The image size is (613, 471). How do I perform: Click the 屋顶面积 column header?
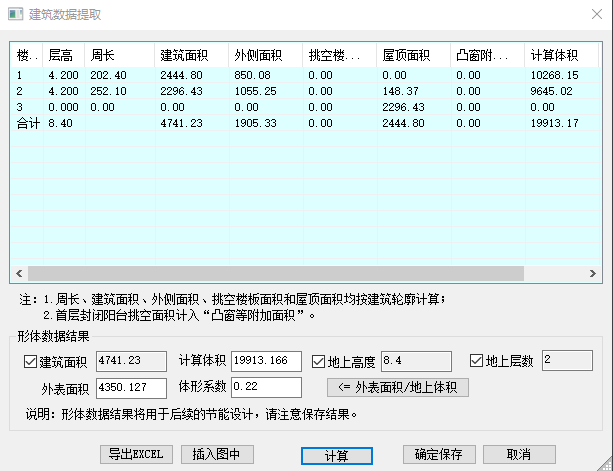[413, 54]
